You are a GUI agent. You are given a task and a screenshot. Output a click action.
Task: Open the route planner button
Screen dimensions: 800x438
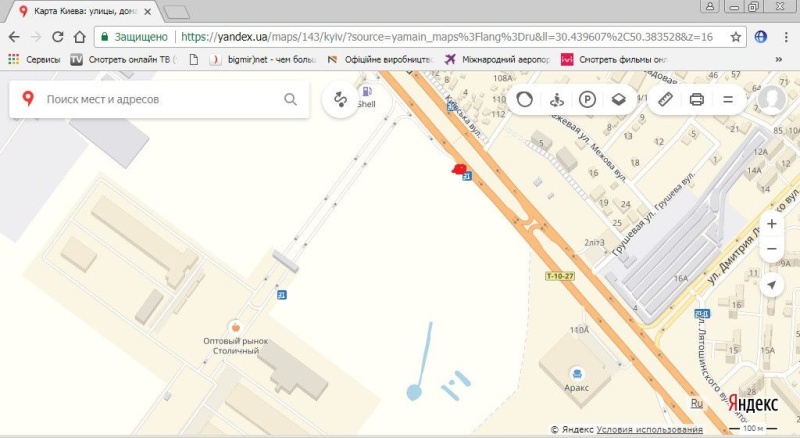pyautogui.click(x=341, y=100)
